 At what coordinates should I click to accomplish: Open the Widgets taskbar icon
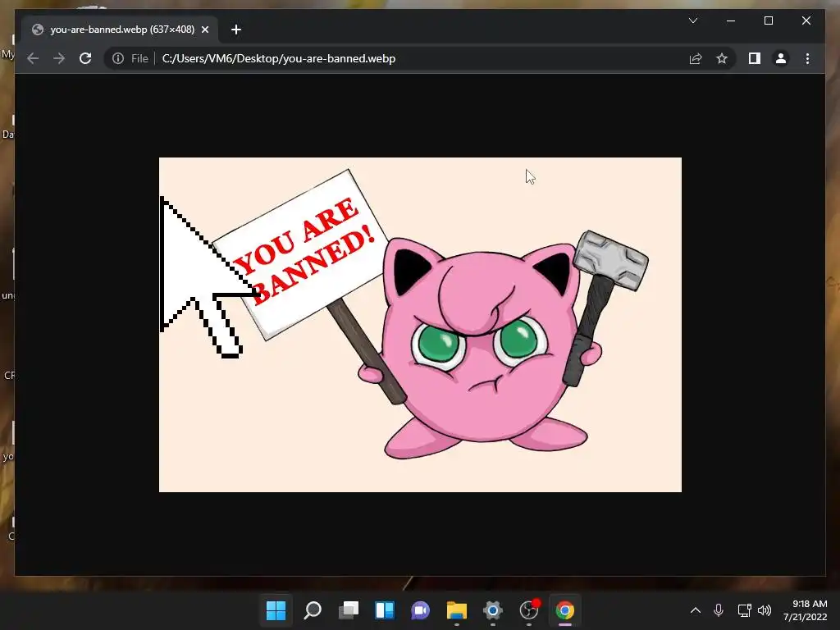point(385,610)
